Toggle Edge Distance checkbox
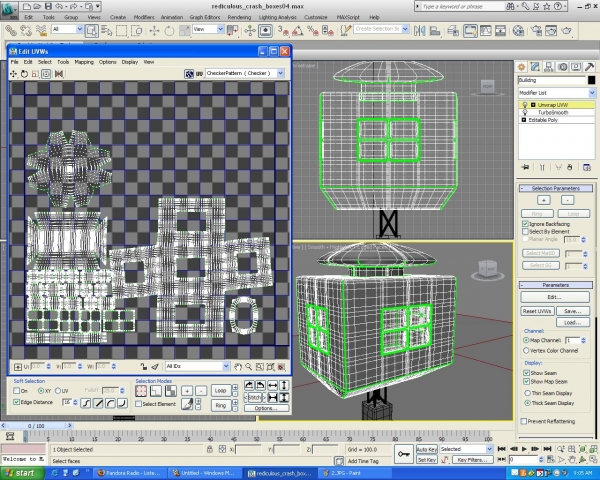Image resolution: width=600 pixels, height=480 pixels. pyautogui.click(x=16, y=402)
